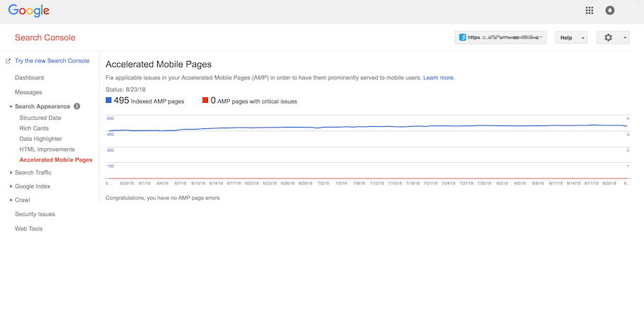Open HTML Improvements
The height and width of the screenshot is (321, 644).
pos(47,150)
